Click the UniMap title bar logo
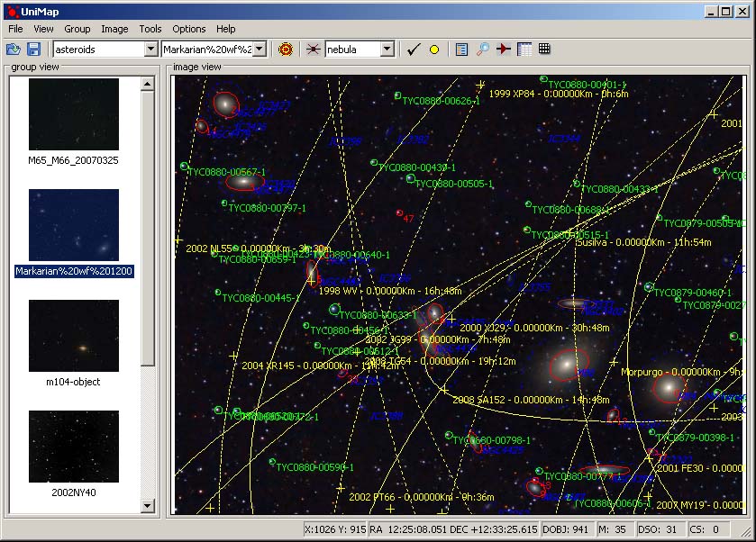Image resolution: width=756 pixels, height=542 pixels. [13, 12]
